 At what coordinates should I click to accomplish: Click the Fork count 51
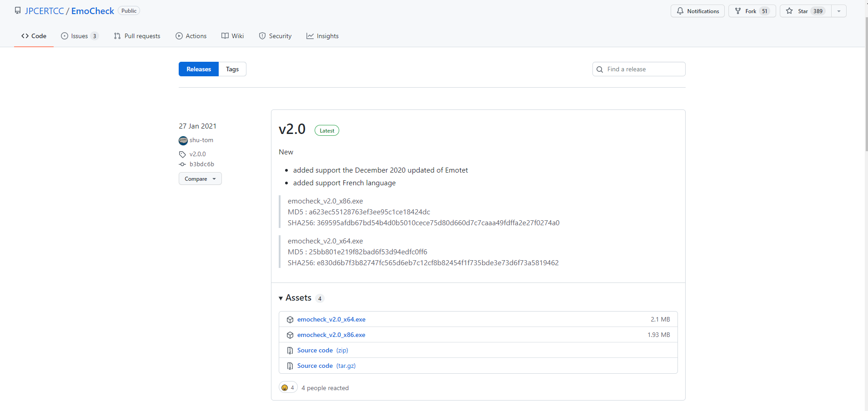[765, 11]
